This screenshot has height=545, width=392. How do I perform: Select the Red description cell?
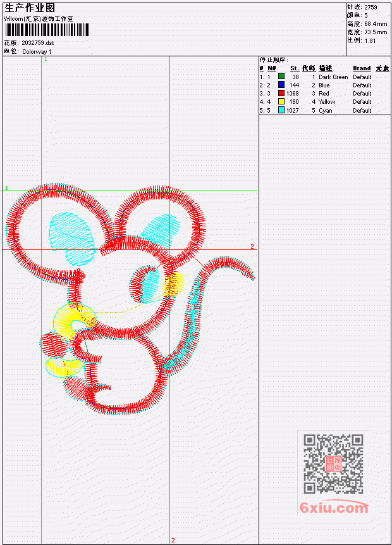pos(324,94)
